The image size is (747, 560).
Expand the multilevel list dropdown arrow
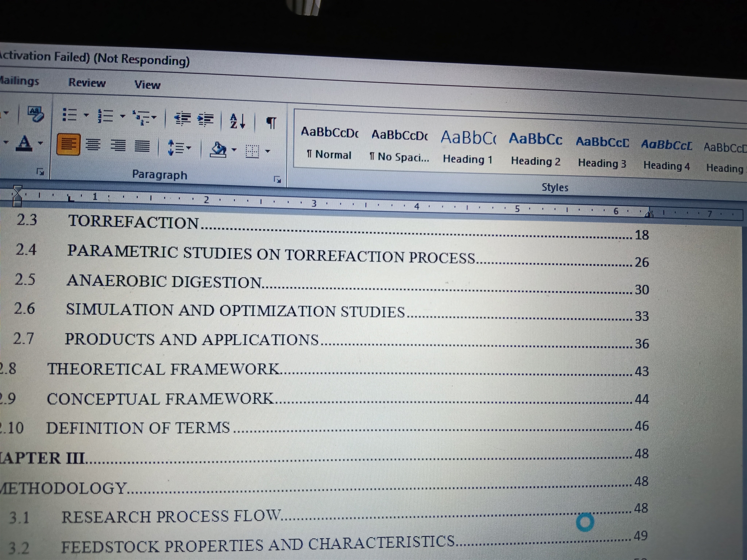pyautogui.click(x=154, y=118)
